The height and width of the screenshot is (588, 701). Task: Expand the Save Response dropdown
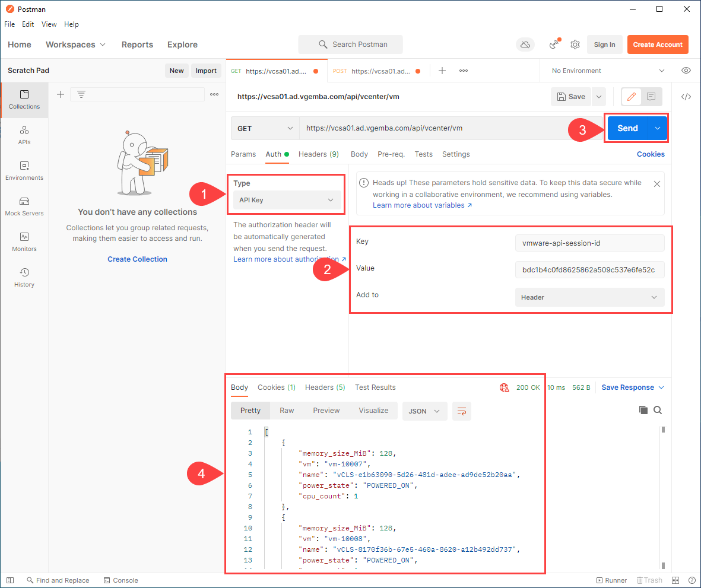pos(633,387)
